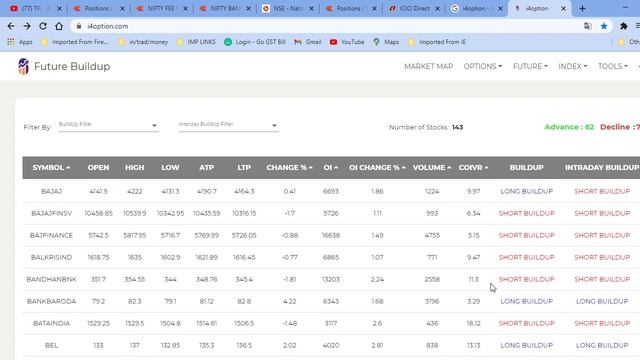Open the in/trad/money bookmark folder
This screenshot has width=640, height=360.
click(x=143, y=42)
